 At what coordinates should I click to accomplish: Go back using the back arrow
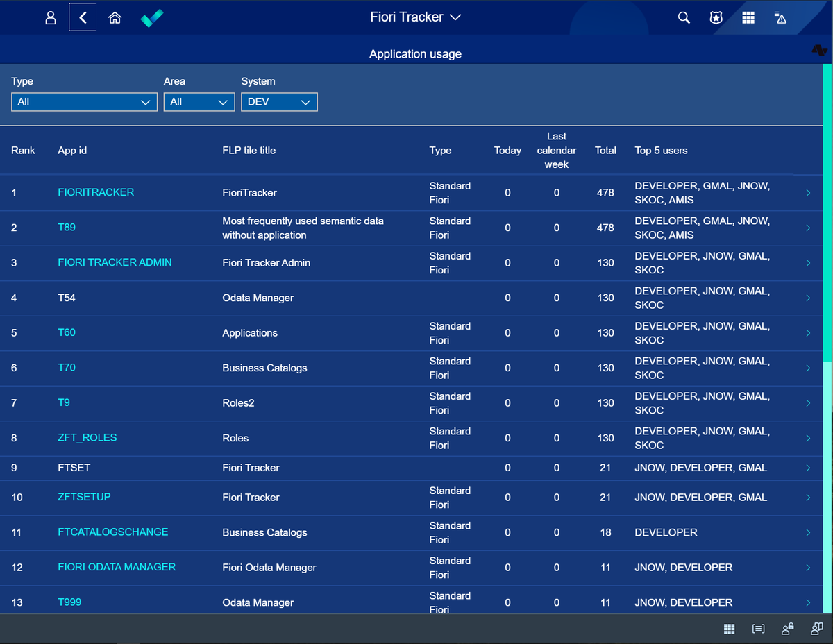pos(83,17)
